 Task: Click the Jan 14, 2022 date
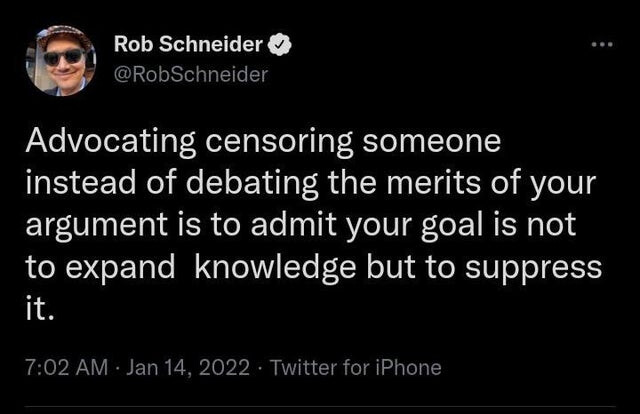point(188,367)
